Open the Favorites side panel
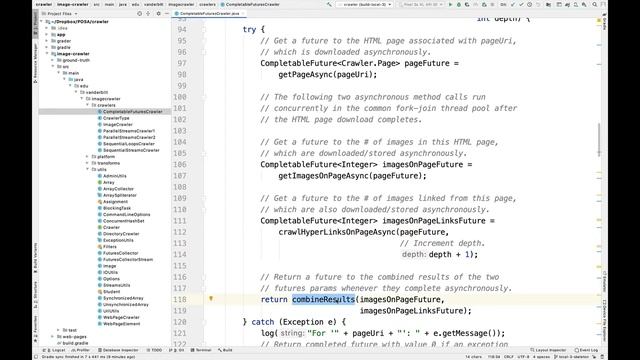The width and height of the screenshot is (640, 360). pyautogui.click(x=36, y=329)
